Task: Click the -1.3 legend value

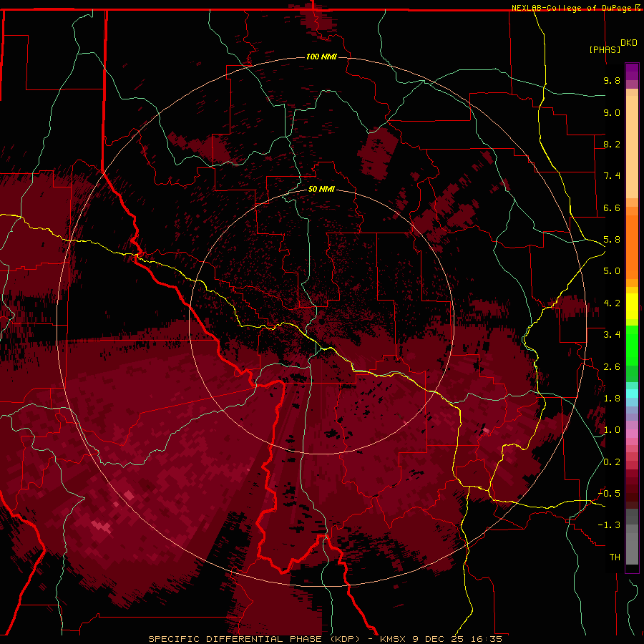Action: point(609,525)
